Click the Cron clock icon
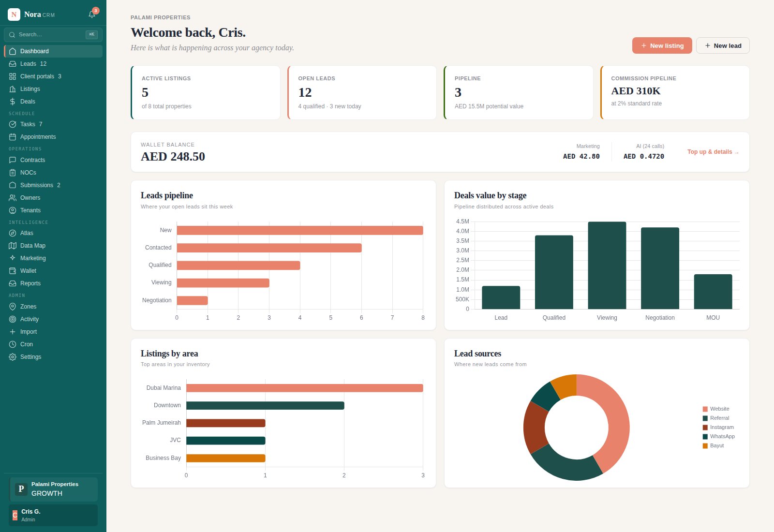The image size is (774, 532). tap(13, 344)
